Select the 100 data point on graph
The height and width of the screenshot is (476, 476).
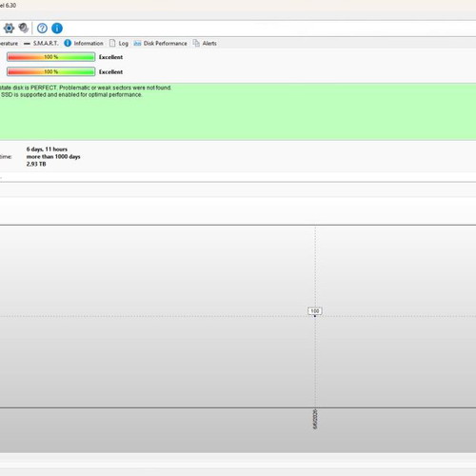315,311
